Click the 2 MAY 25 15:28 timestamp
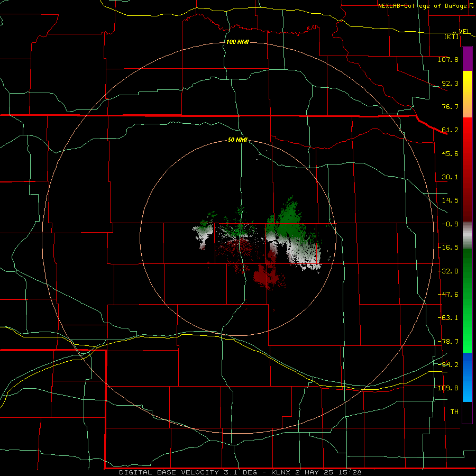 pos(328,472)
